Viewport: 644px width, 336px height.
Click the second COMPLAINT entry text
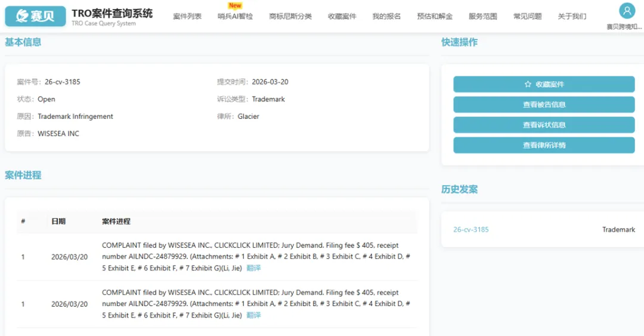tap(256, 304)
